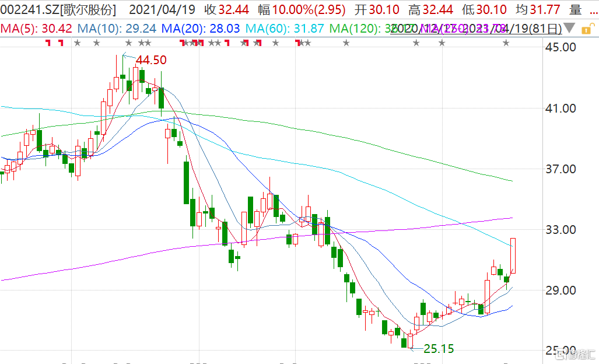Click the 45.00 price axis label
Image resolution: width=599 pixels, height=364 pixels.
tap(561, 47)
